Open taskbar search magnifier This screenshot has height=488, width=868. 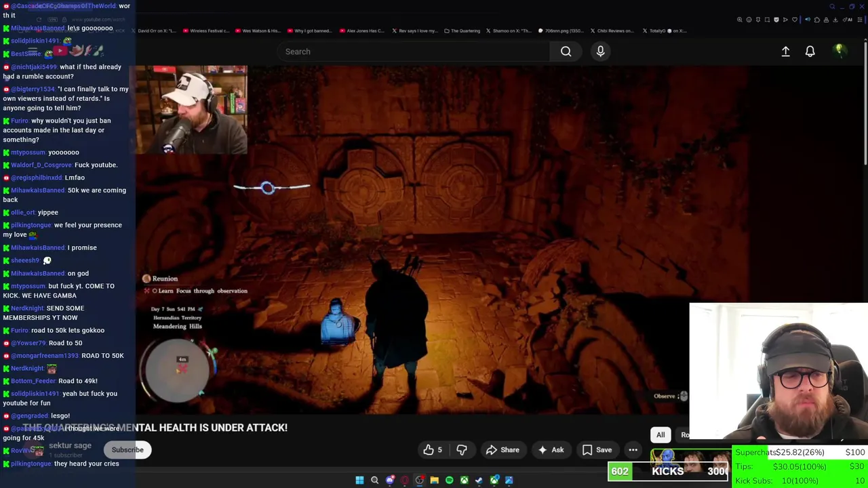pyautogui.click(x=374, y=480)
